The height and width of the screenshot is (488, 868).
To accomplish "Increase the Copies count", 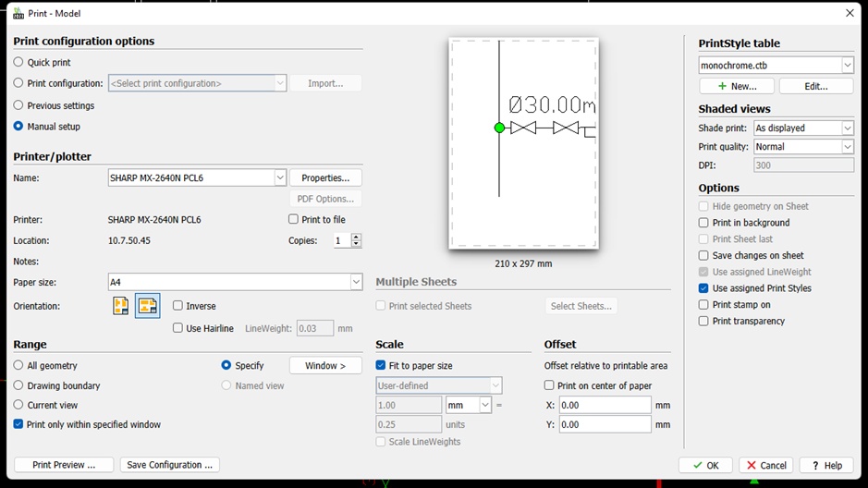I will [x=356, y=237].
